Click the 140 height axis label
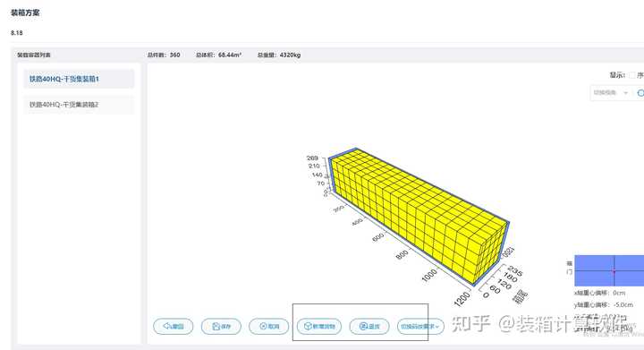Image resolution: width=644 pixels, height=350 pixels. (x=317, y=175)
